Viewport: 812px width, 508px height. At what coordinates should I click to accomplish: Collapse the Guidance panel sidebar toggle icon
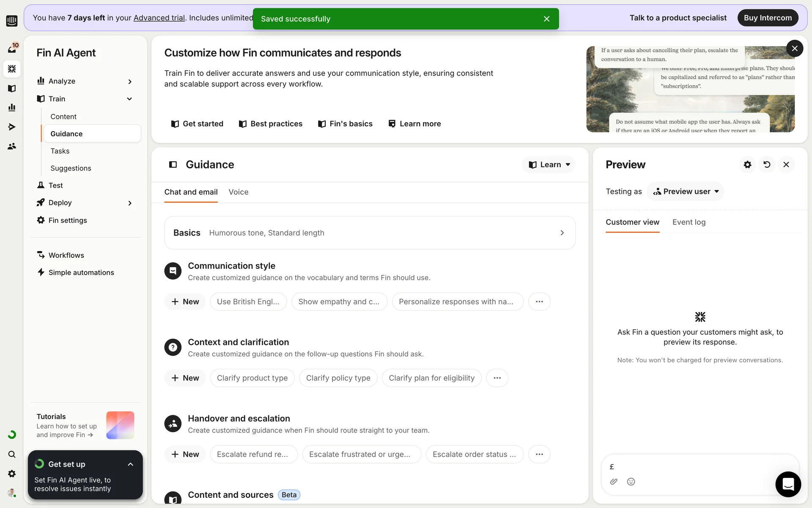(x=173, y=165)
